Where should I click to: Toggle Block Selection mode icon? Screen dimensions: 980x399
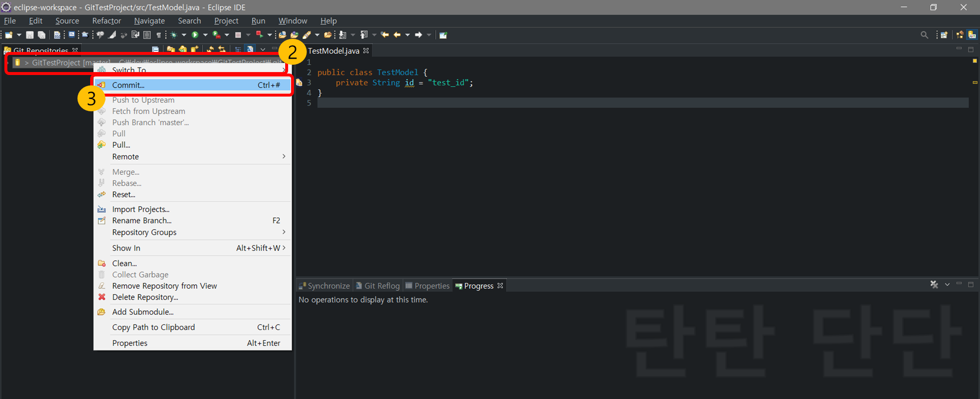pos(147,35)
